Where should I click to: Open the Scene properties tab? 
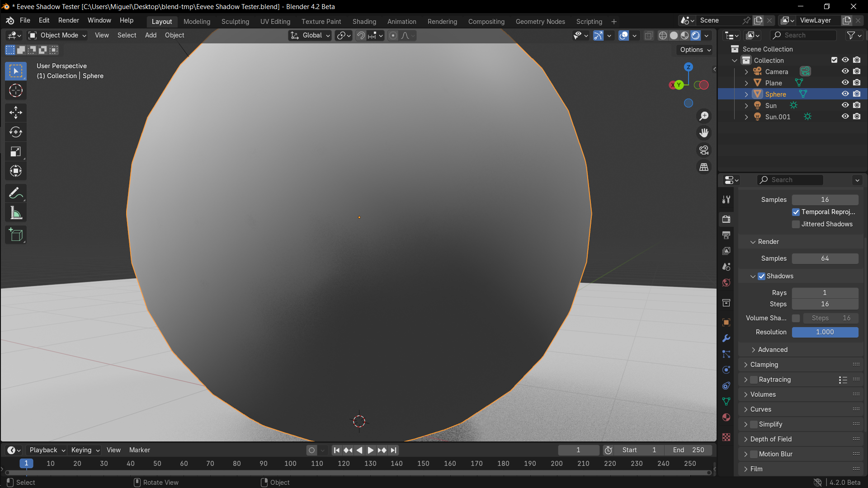pyautogui.click(x=726, y=267)
